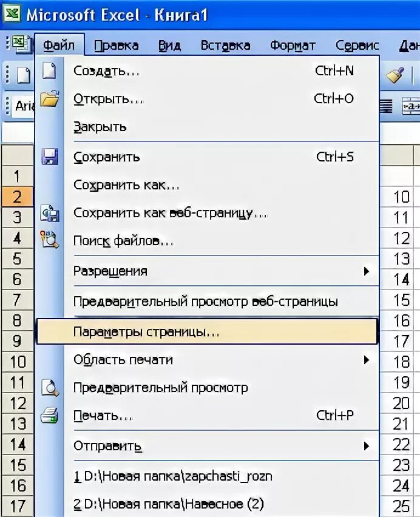Click the floppy disk icon beside Сохранить
Image resolution: width=420 pixels, height=517 pixels.
[49, 157]
